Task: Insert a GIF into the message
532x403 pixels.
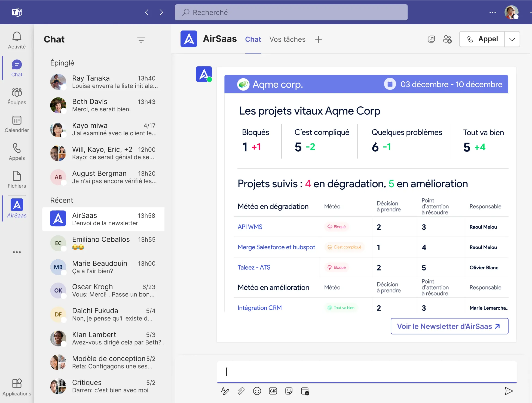Action: [273, 391]
